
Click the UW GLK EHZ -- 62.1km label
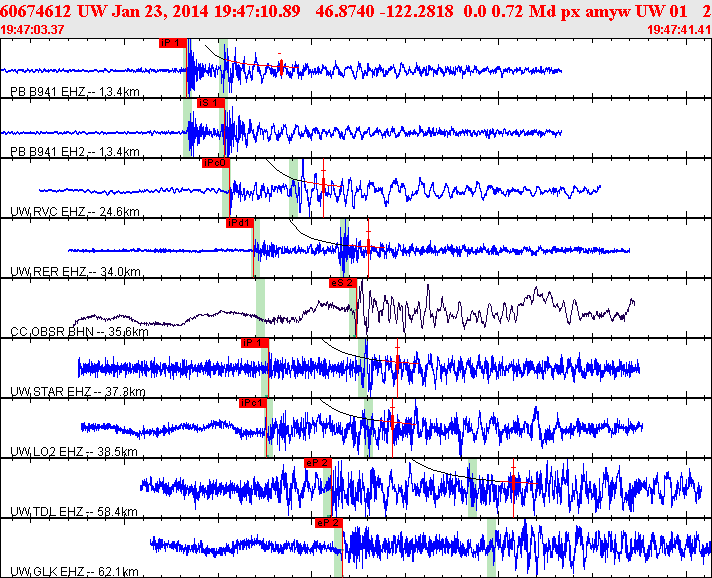pos(74,572)
